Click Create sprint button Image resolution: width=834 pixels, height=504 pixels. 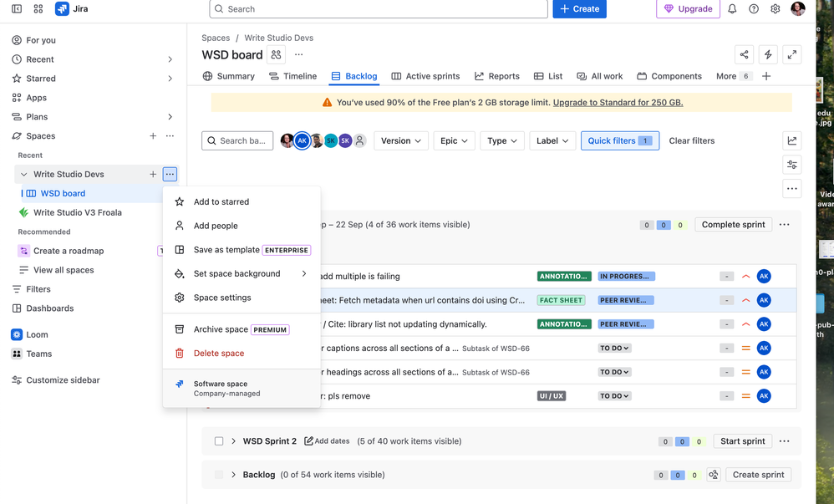pos(758,475)
